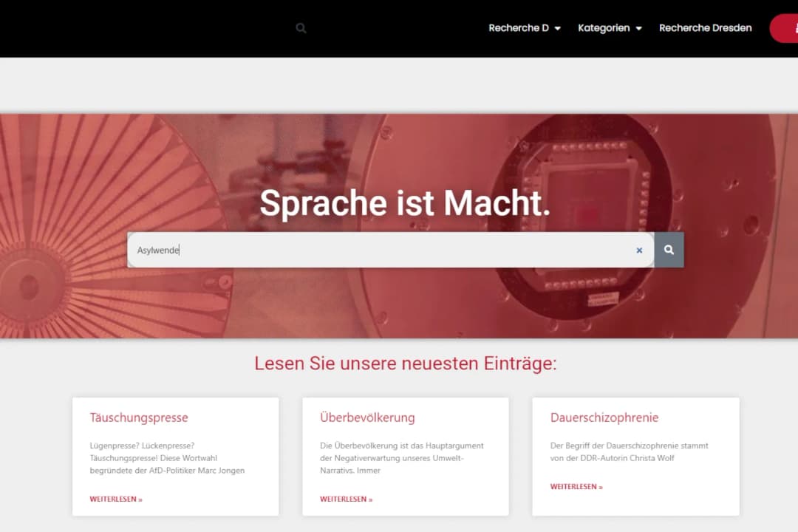Click Weiterlesen under Überbevölkerung
The width and height of the screenshot is (798, 532).
[346, 499]
